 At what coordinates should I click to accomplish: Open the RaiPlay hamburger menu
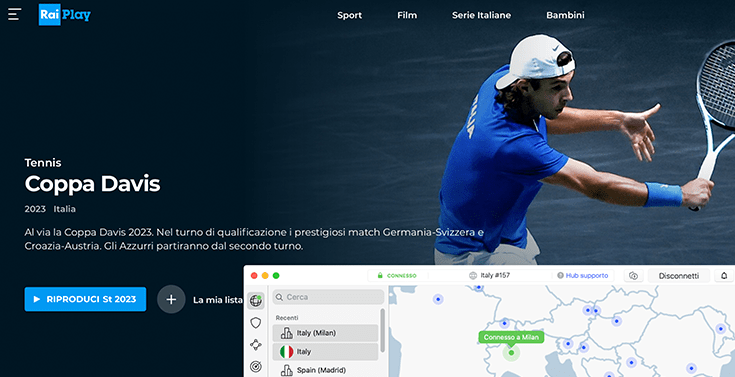click(x=15, y=14)
